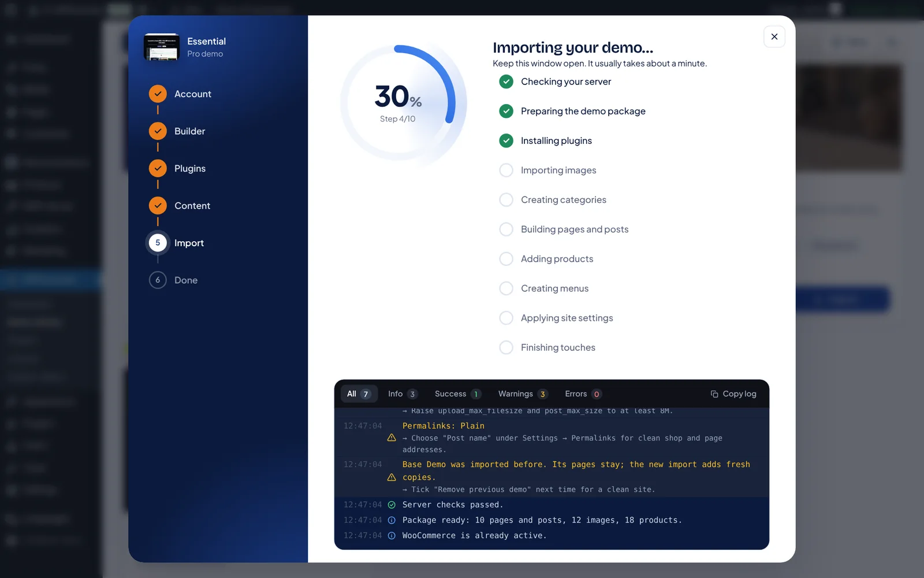Open the Info log tab
Image resolution: width=924 pixels, height=578 pixels.
(403, 394)
